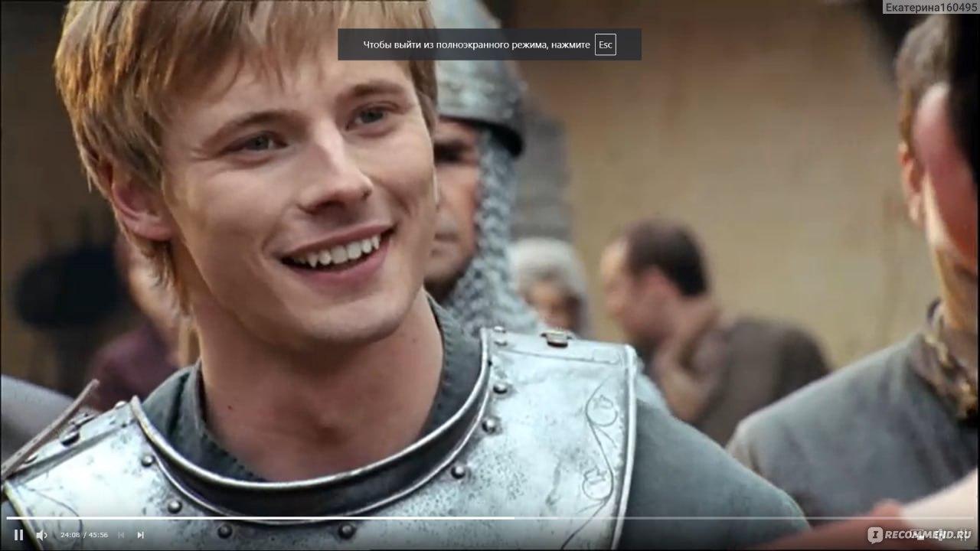
Task: Seek to the end of the progress bar
Action: coord(971,518)
